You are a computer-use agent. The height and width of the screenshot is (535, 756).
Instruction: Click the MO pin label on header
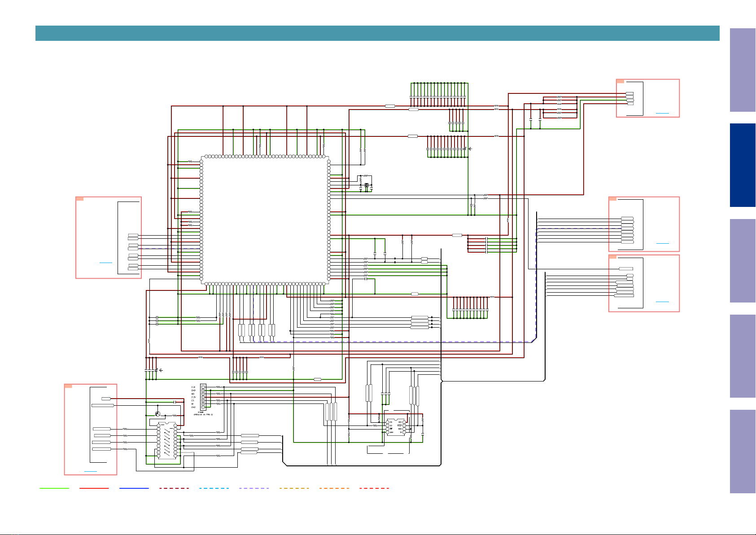(193, 394)
